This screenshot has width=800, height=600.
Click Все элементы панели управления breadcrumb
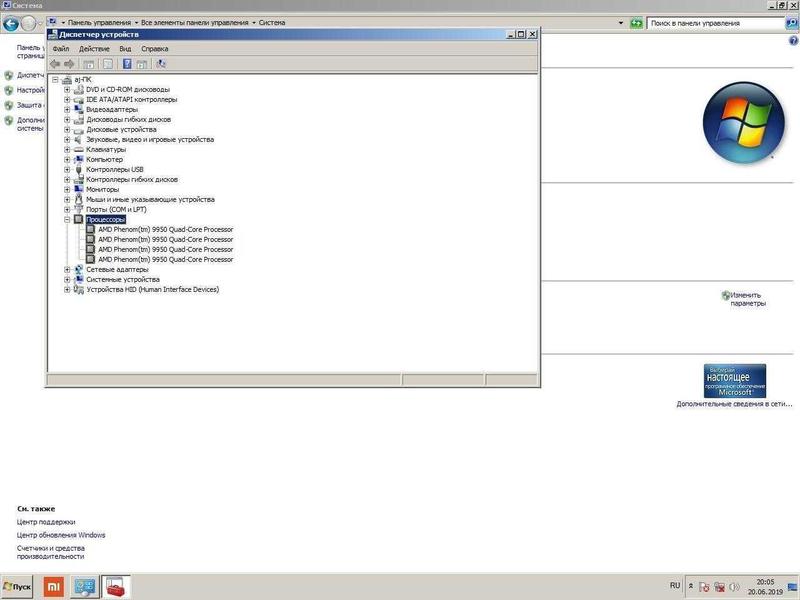[195, 23]
